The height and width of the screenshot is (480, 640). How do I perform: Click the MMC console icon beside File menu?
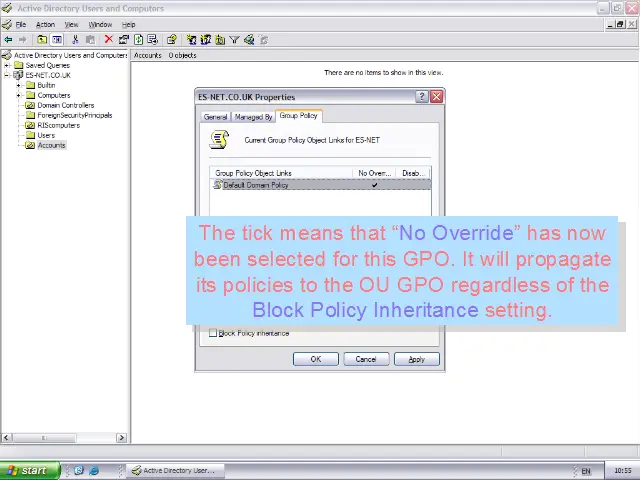7,24
